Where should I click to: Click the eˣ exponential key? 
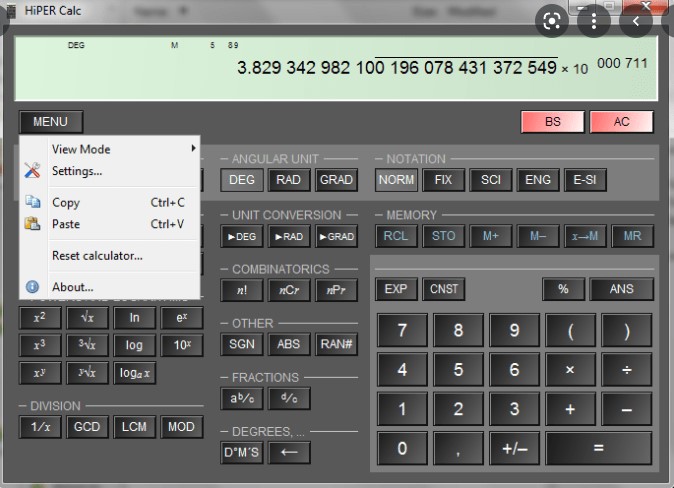point(182,318)
